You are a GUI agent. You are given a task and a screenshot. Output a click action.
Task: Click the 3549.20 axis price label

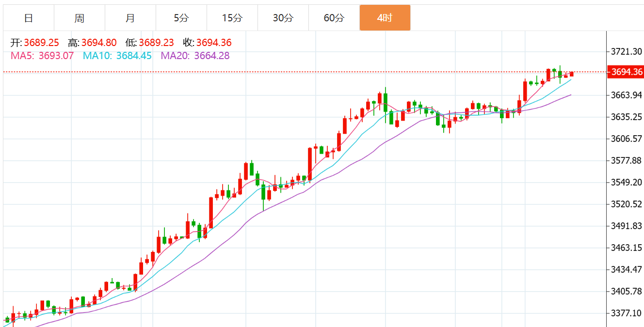click(627, 183)
